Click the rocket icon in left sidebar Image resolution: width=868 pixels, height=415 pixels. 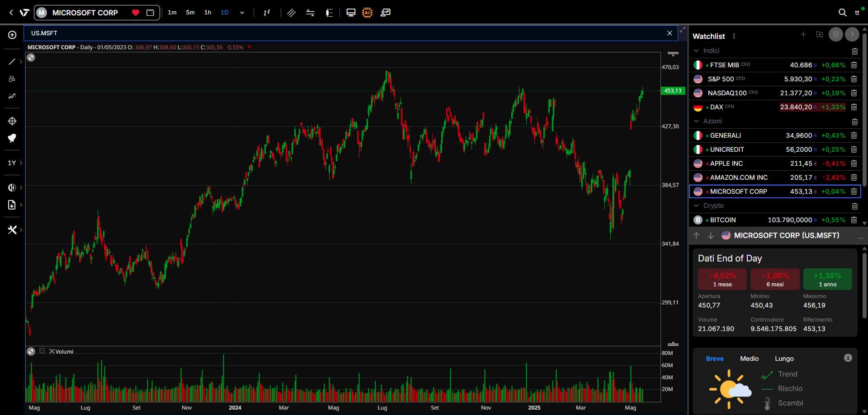(x=12, y=138)
